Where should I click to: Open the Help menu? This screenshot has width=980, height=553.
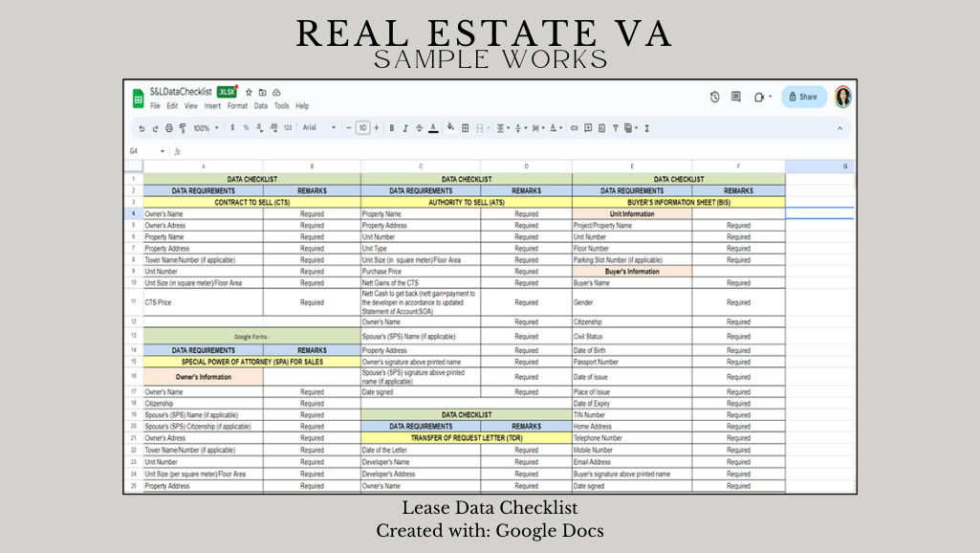tap(302, 106)
